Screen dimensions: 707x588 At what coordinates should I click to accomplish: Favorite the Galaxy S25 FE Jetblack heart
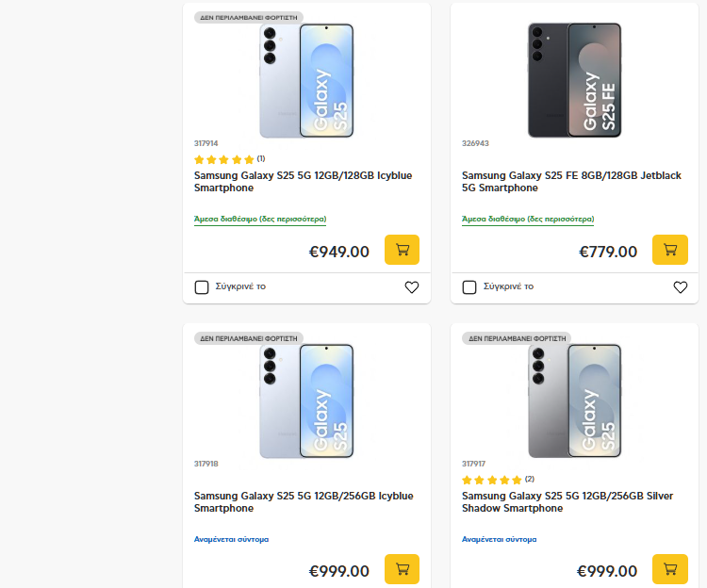(x=681, y=287)
